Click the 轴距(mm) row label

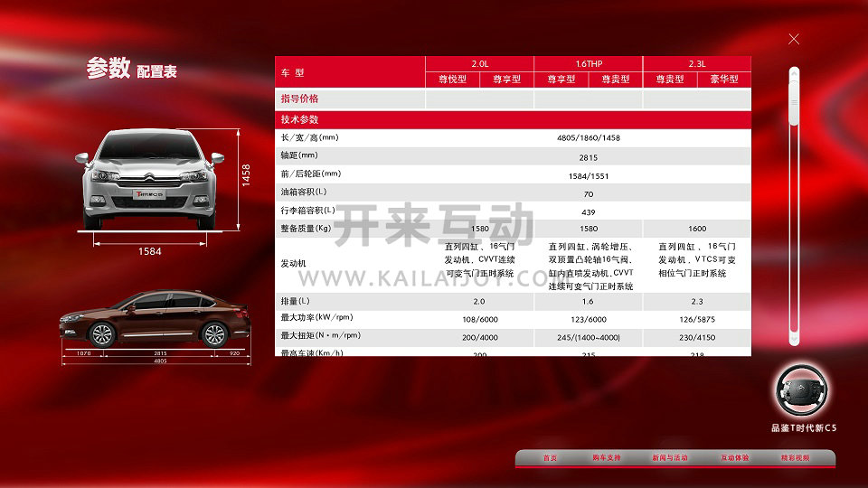(299, 155)
